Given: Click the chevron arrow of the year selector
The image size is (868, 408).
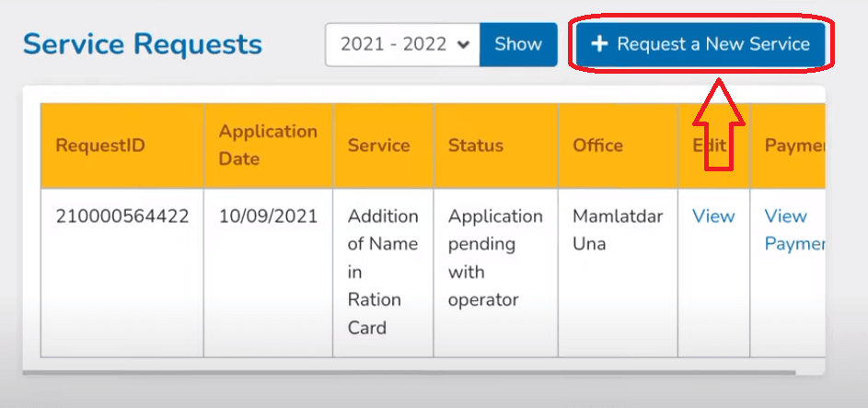Looking at the screenshot, I should click(x=462, y=44).
